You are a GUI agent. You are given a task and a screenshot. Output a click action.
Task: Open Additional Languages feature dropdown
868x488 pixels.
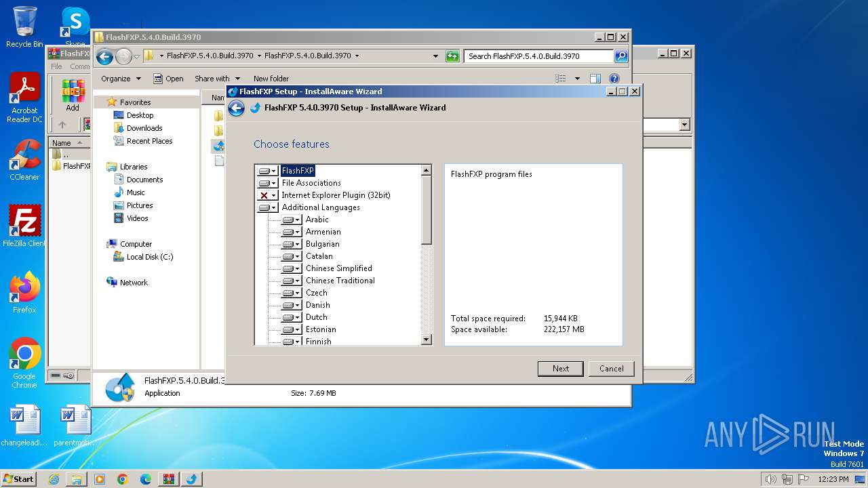(267, 207)
